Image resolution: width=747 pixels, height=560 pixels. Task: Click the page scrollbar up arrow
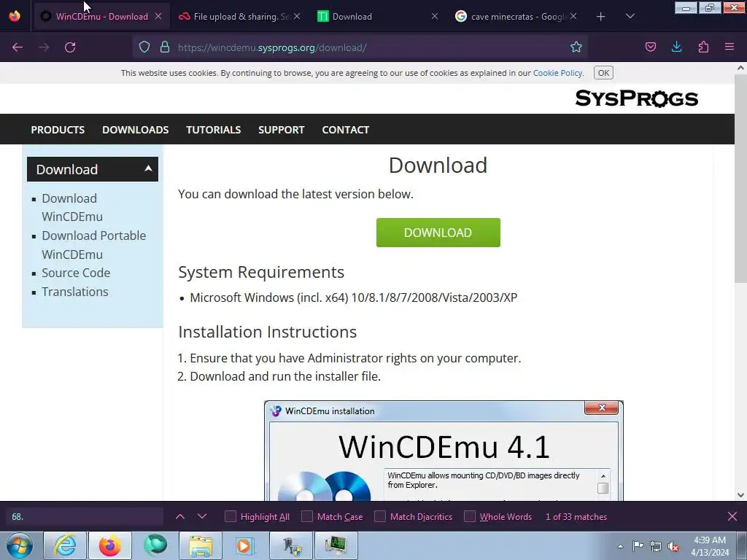pyautogui.click(x=740, y=68)
